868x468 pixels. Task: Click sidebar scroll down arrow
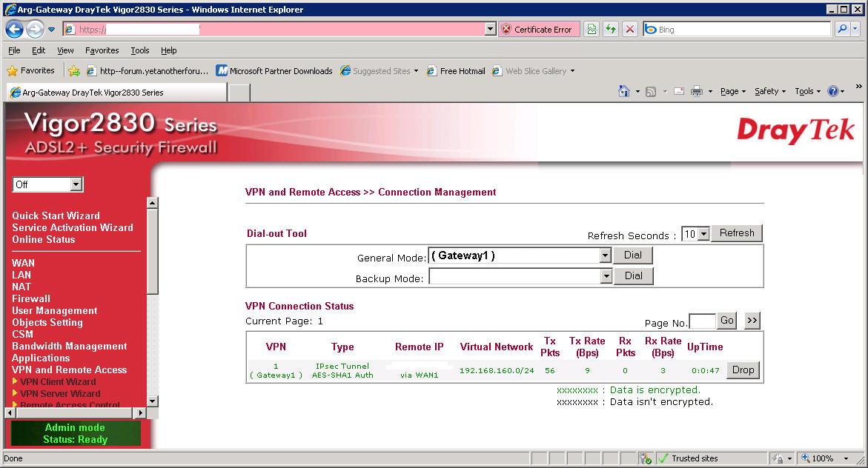pos(152,401)
